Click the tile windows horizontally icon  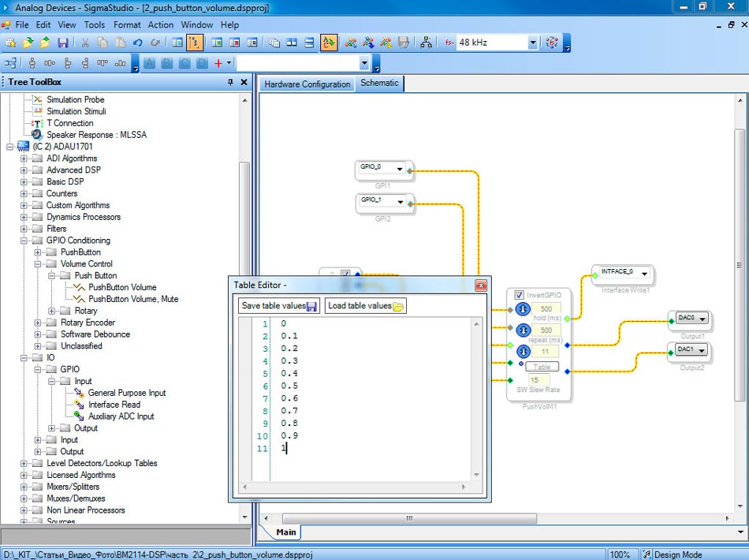[x=309, y=43]
